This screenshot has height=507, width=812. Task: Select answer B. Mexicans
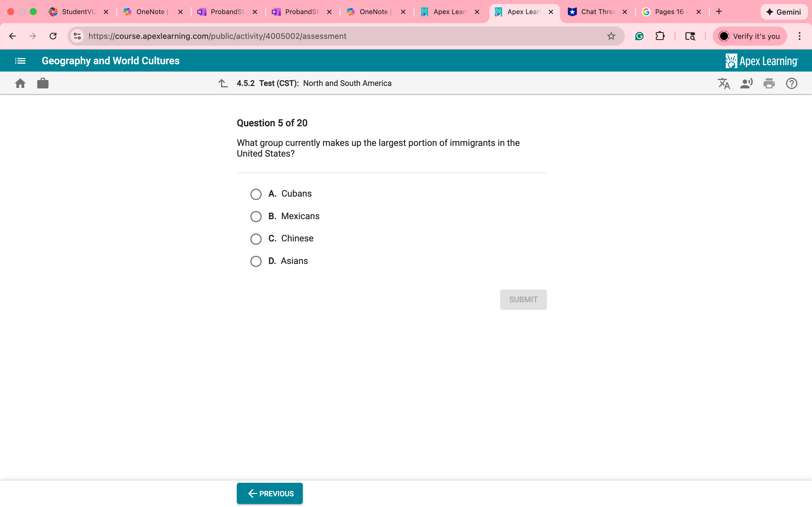pos(256,217)
